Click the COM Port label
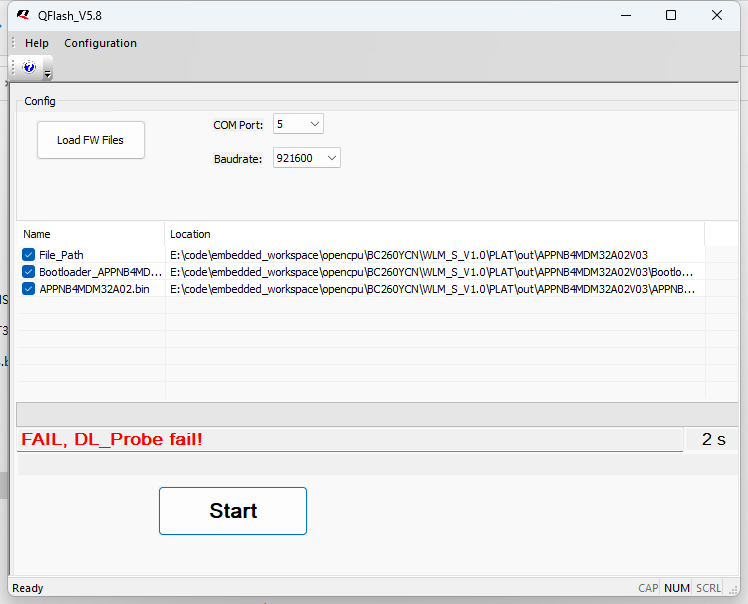 coord(238,125)
